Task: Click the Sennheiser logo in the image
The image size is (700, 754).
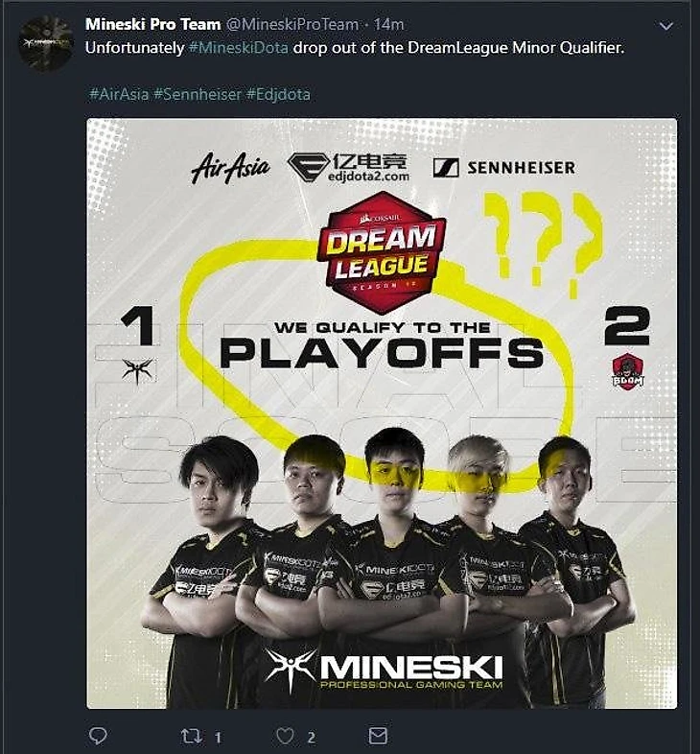Action: click(x=503, y=168)
